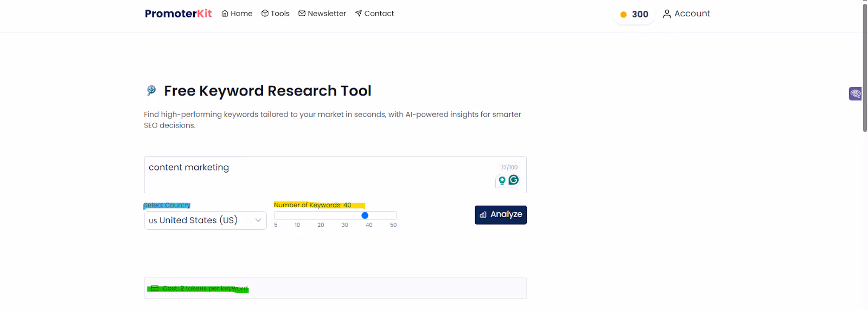The height and width of the screenshot is (310, 868).
Task: Click the slider tick label 30
Action: (345, 225)
